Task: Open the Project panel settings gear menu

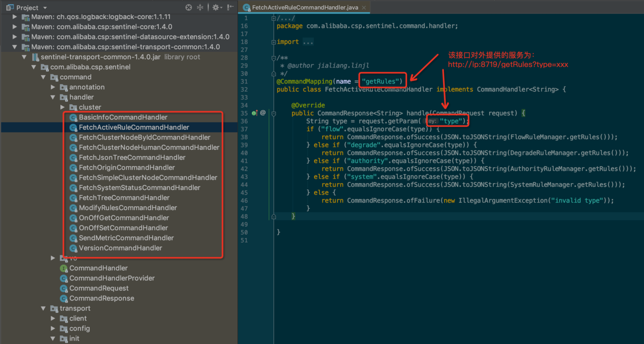Action: pos(215,7)
